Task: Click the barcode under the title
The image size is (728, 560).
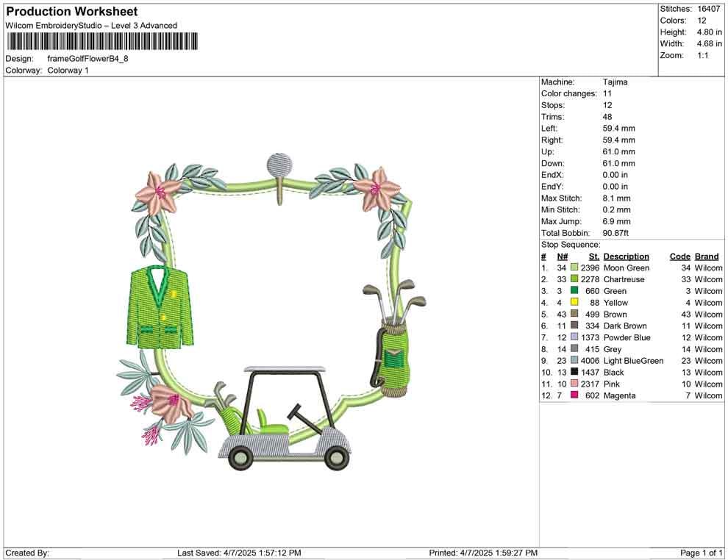Action: [x=102, y=41]
